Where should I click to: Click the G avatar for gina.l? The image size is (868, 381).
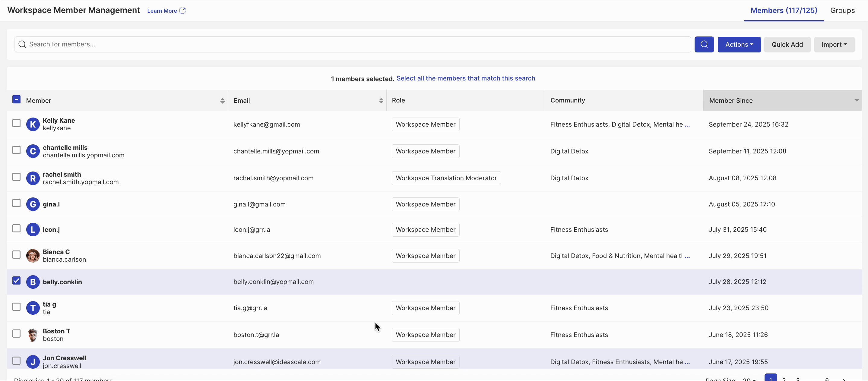(33, 204)
